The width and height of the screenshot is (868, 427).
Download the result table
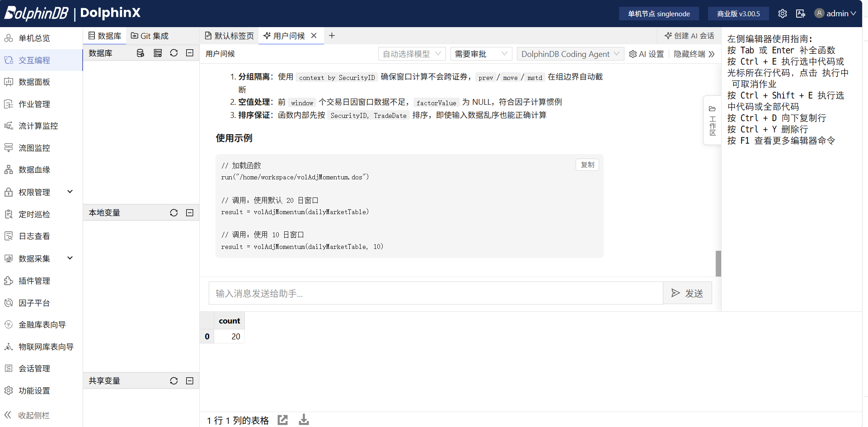(x=304, y=420)
